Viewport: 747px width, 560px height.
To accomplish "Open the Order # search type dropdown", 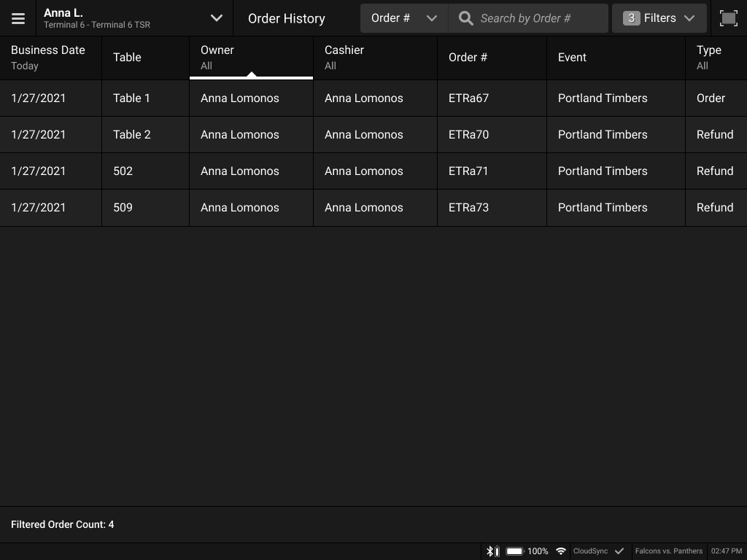I will (x=403, y=17).
